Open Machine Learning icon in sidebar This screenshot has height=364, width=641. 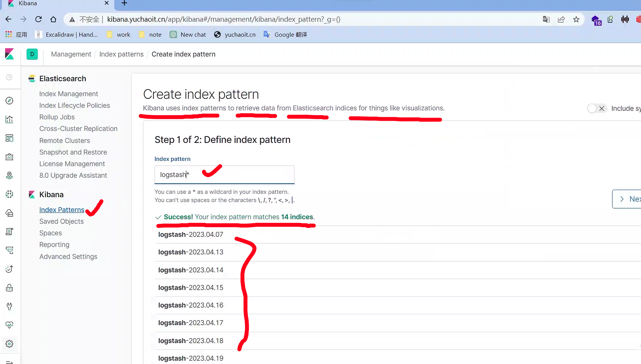[x=9, y=194]
